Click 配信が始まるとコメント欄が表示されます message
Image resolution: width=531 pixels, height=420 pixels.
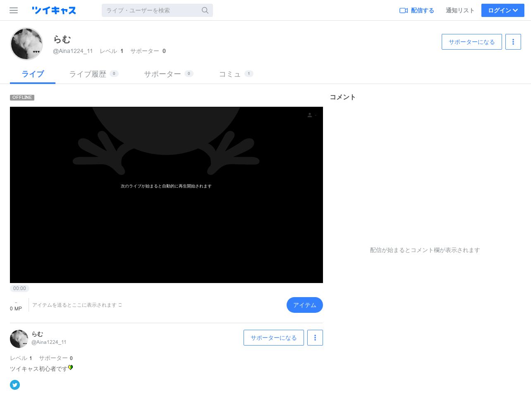click(x=425, y=250)
